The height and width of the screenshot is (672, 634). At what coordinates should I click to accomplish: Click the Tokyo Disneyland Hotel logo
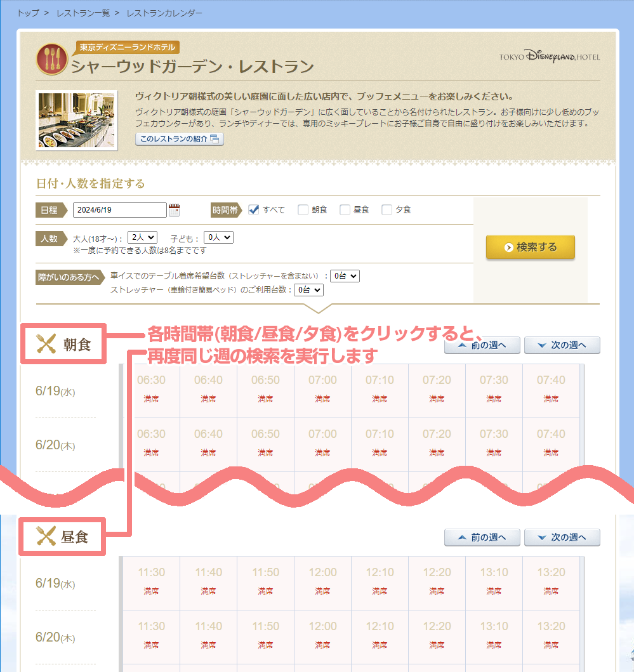[x=549, y=57]
